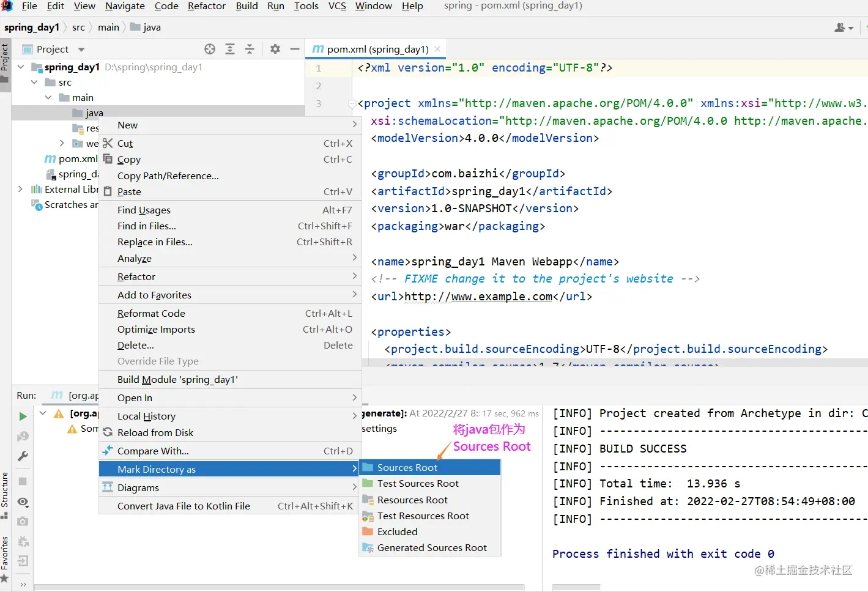Choose Reload from Disk

point(230,432)
